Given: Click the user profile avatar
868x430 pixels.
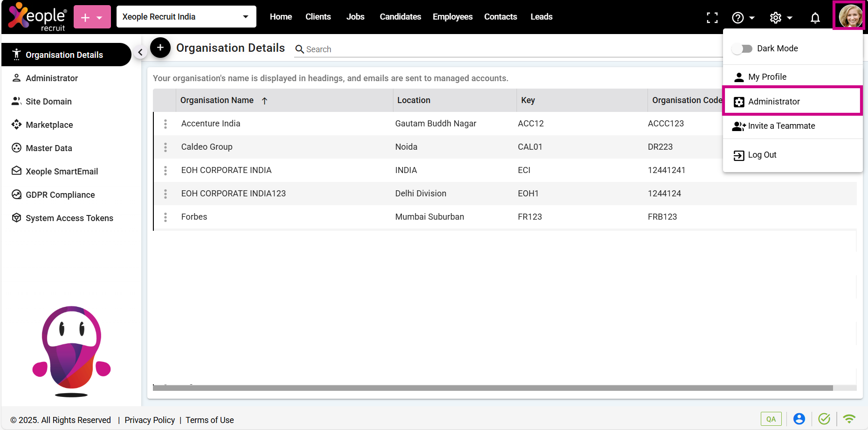Looking at the screenshot, I should (850, 16).
